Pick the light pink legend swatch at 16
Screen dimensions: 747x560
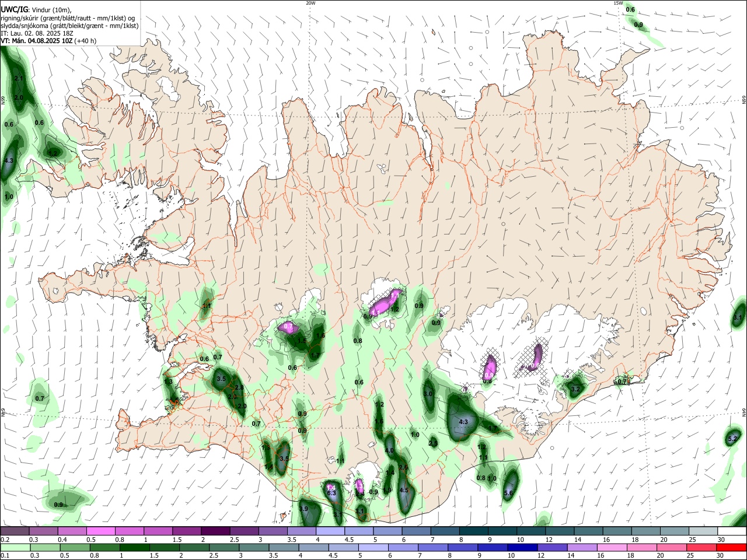612,547
